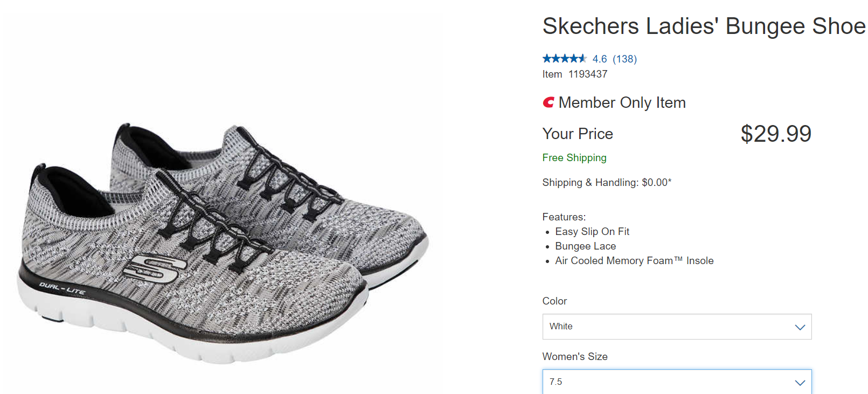The image size is (868, 394).
Task: Click the red Costco member logo icon
Action: coord(548,102)
